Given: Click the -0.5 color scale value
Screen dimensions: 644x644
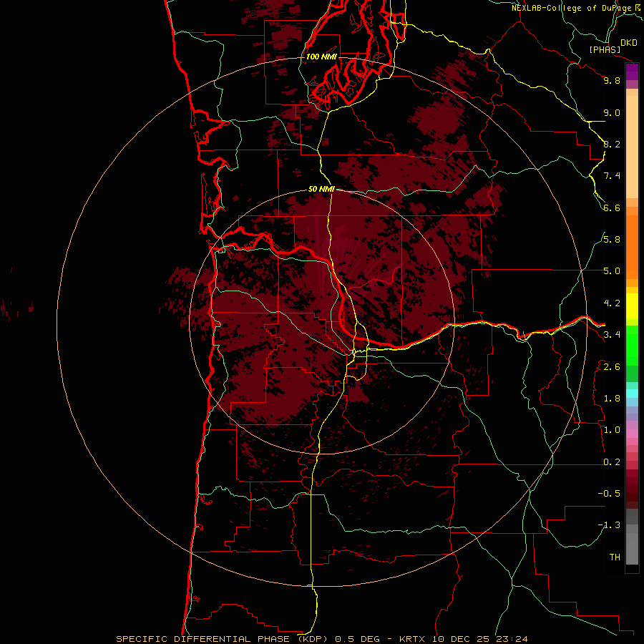Looking at the screenshot, I should (609, 494).
